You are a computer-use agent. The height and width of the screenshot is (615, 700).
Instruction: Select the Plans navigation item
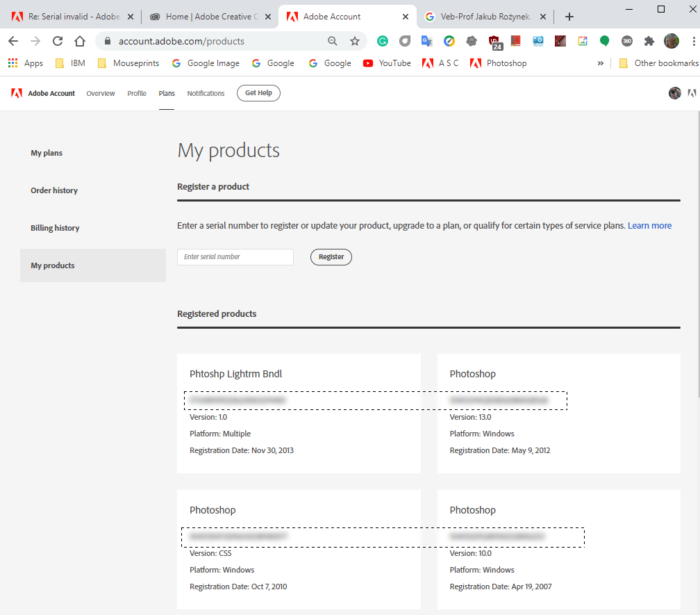point(167,92)
